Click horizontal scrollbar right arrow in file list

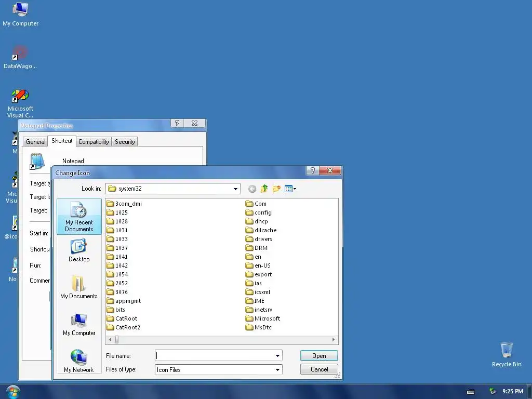pyautogui.click(x=333, y=339)
